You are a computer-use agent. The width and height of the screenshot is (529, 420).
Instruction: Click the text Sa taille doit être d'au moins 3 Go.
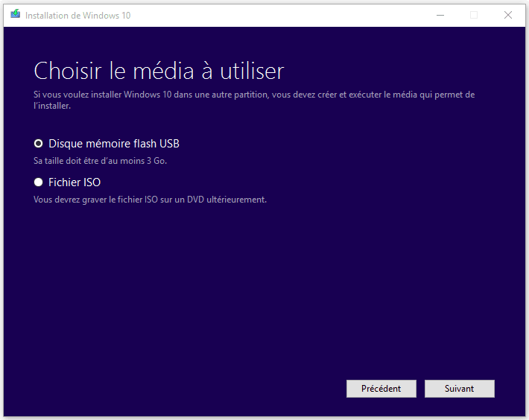click(100, 161)
